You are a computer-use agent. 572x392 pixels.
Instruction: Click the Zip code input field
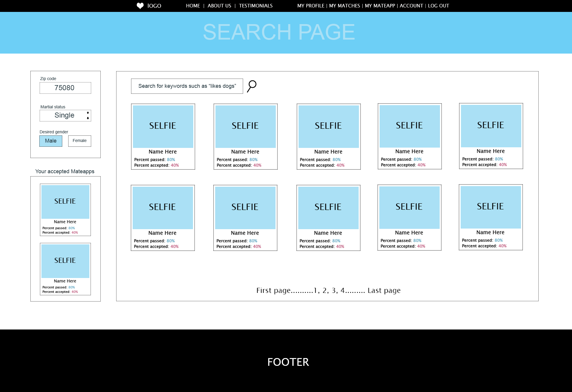click(65, 88)
